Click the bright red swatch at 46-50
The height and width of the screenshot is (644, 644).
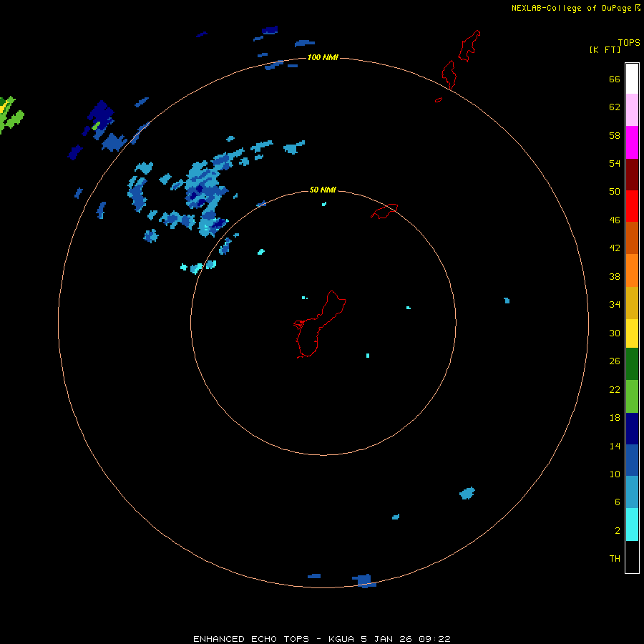[x=632, y=206]
